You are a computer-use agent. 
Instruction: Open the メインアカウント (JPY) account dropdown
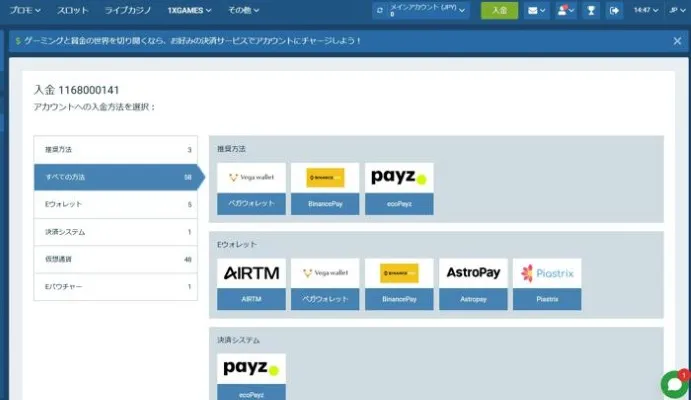tap(427, 10)
